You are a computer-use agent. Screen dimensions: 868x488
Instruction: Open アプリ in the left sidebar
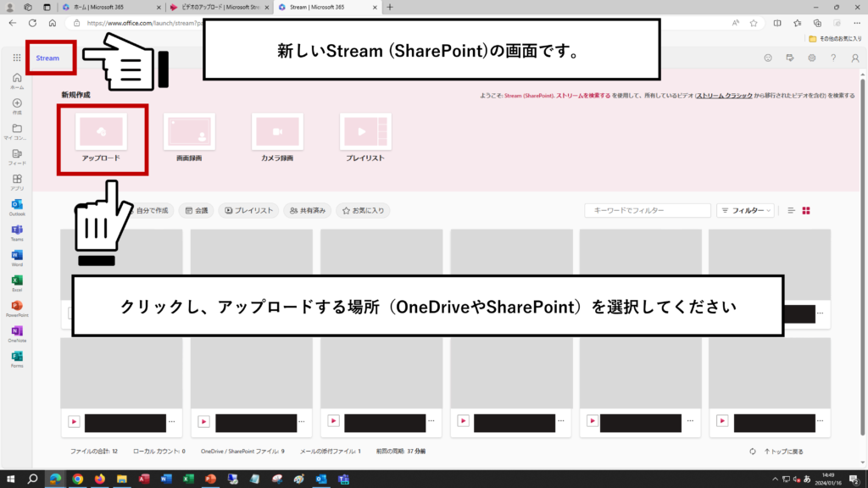click(17, 183)
